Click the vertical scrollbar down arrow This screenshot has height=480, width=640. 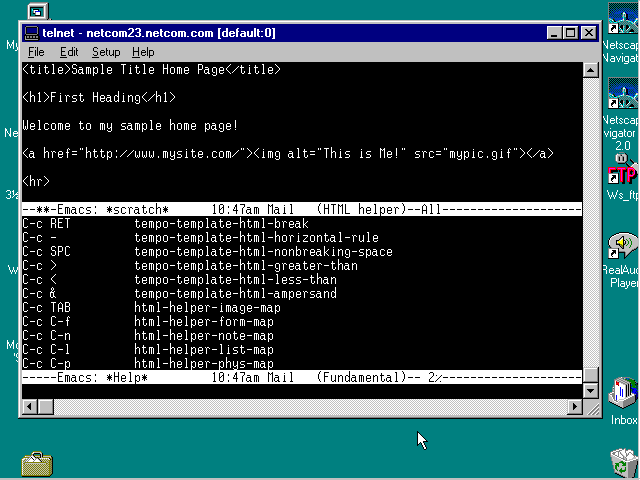(x=591, y=390)
